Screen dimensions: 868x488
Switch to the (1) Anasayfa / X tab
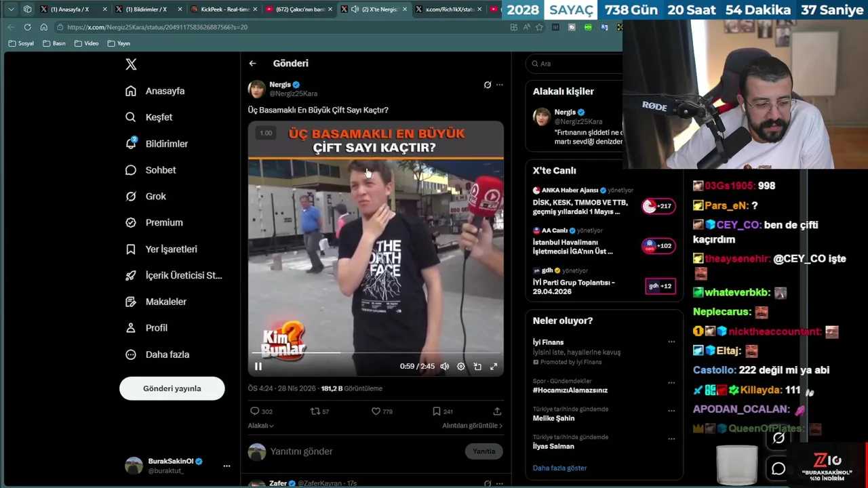click(73, 9)
